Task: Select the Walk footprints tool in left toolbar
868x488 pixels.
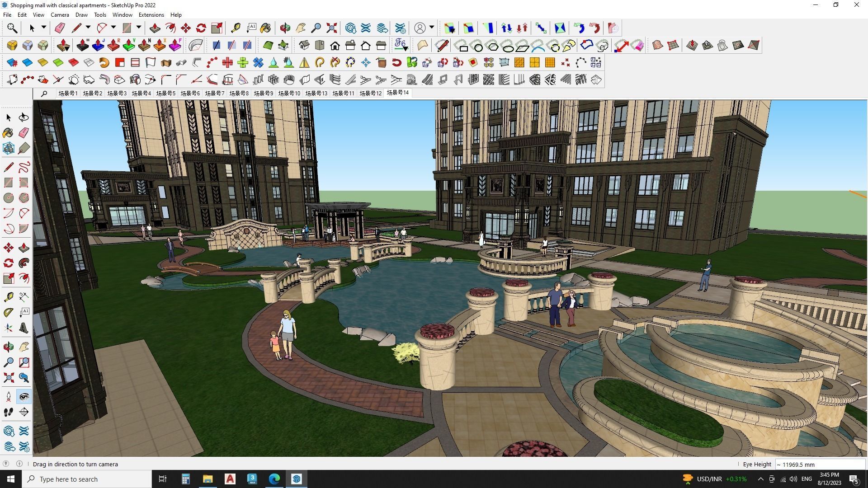Action: pos(9,412)
